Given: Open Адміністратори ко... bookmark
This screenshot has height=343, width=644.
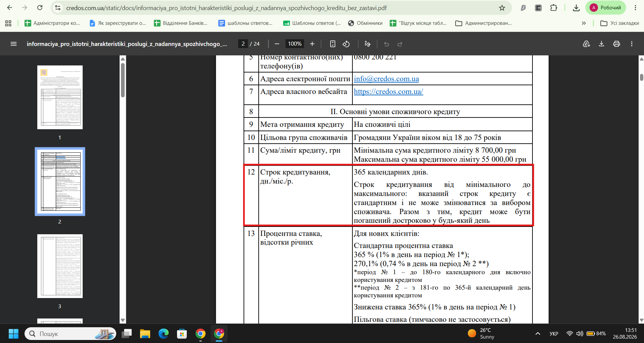Looking at the screenshot, I should point(52,23).
